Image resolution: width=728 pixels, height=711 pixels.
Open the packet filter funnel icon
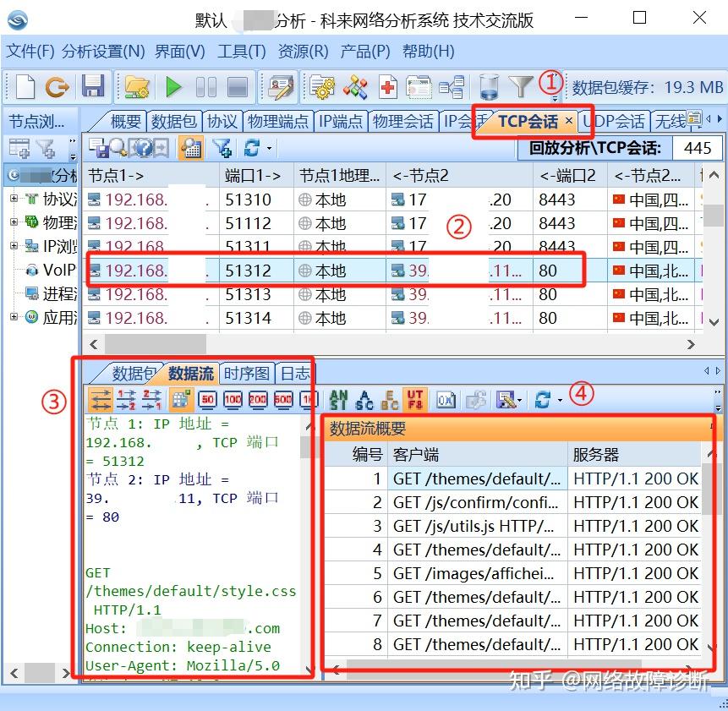(519, 87)
